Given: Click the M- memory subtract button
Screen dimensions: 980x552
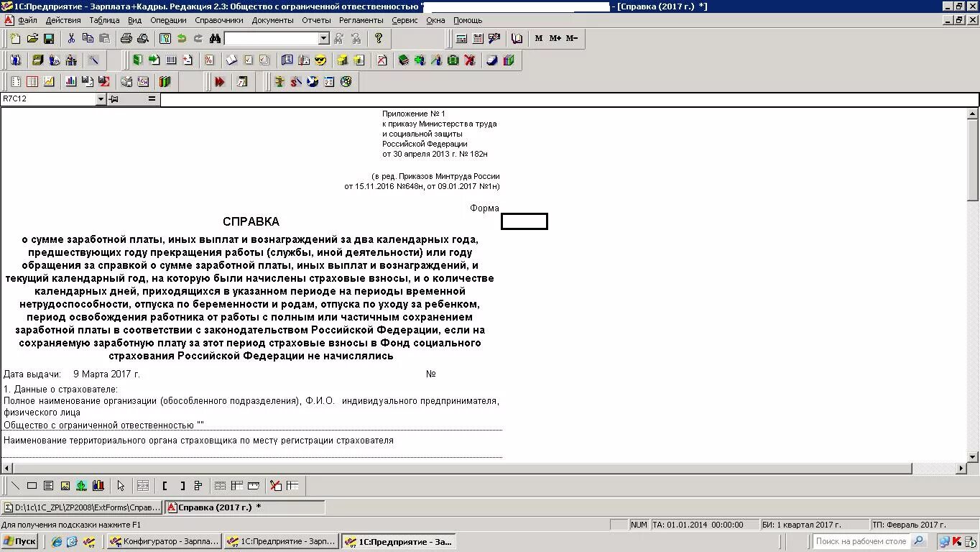Looking at the screenshot, I should (x=572, y=38).
